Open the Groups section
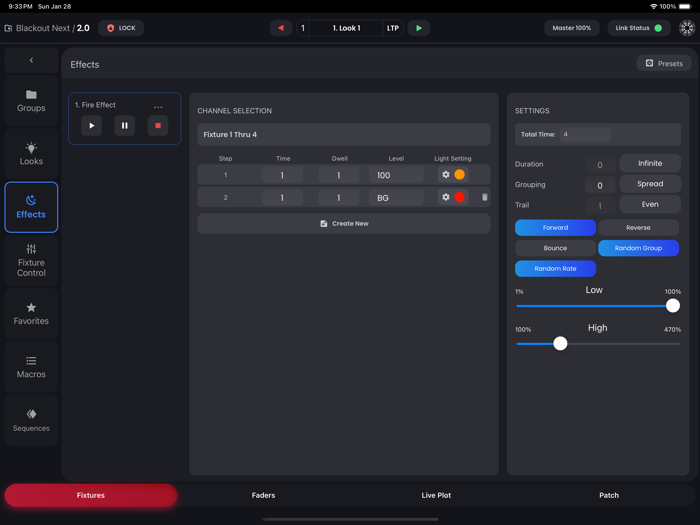 [31, 101]
